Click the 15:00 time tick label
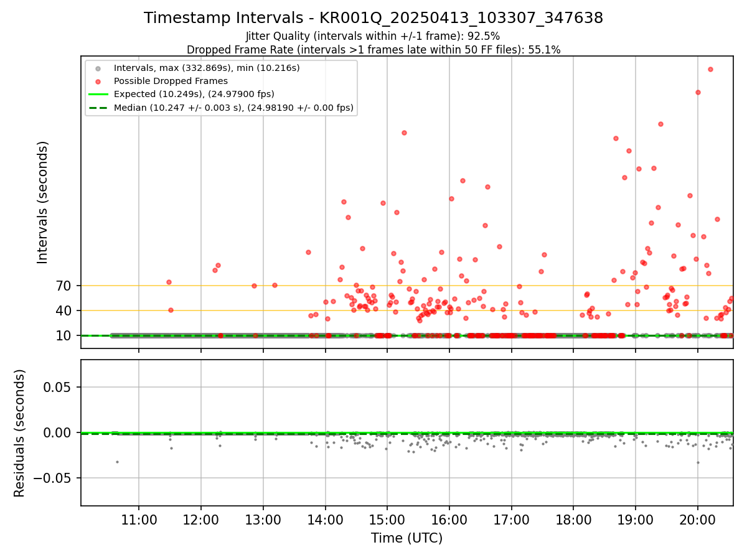Image resolution: width=747 pixels, height=560 pixels. pos(387,520)
